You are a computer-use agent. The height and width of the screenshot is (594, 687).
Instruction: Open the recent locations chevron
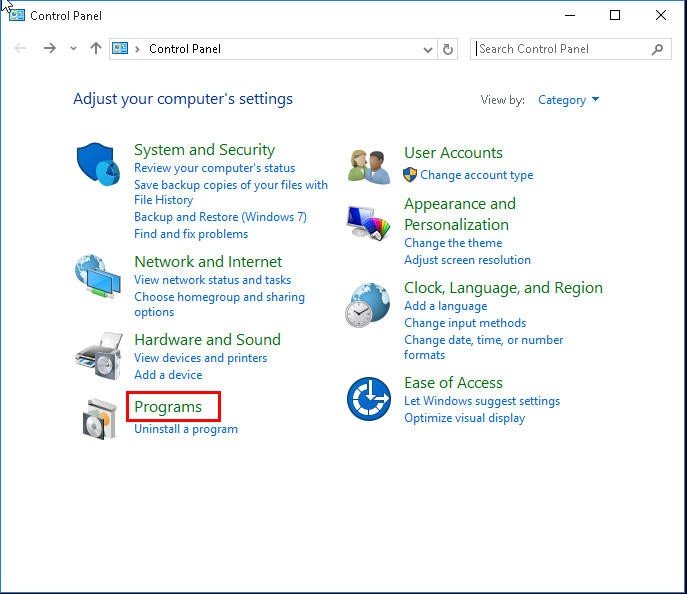[73, 49]
